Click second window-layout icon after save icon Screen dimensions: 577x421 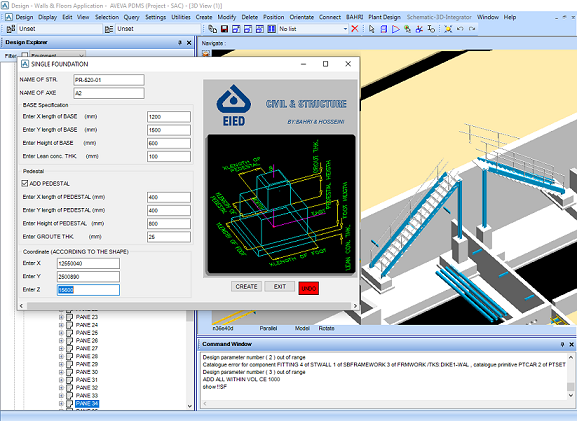(x=248, y=29)
